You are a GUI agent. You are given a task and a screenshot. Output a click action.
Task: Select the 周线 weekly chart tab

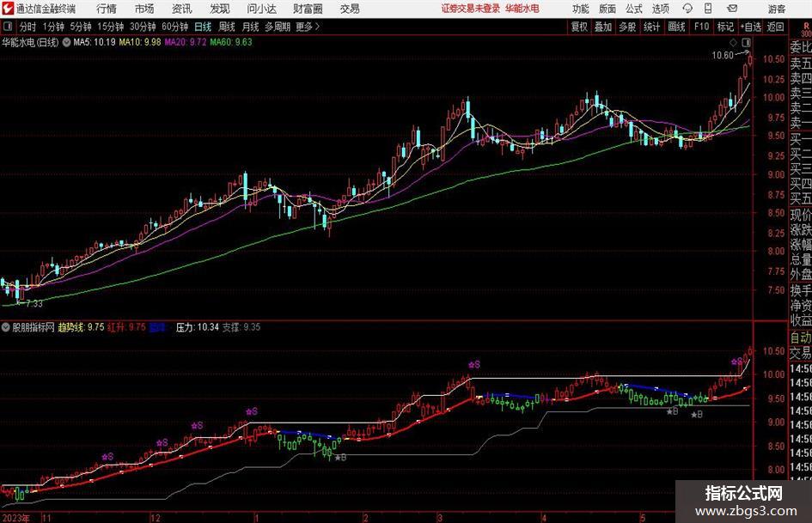tap(227, 27)
